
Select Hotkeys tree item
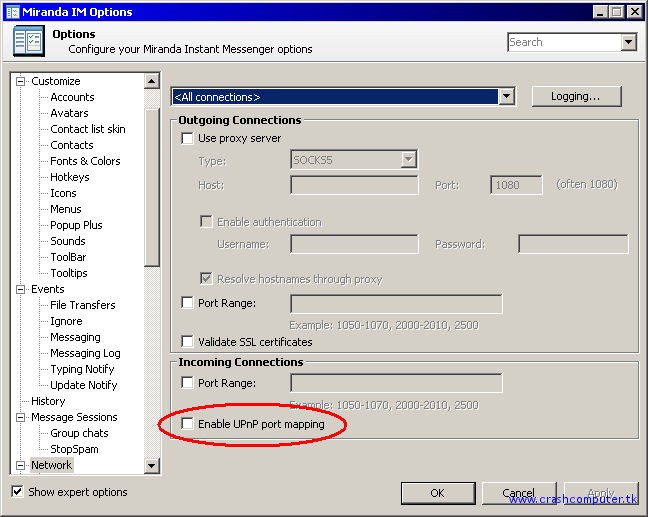[x=70, y=177]
